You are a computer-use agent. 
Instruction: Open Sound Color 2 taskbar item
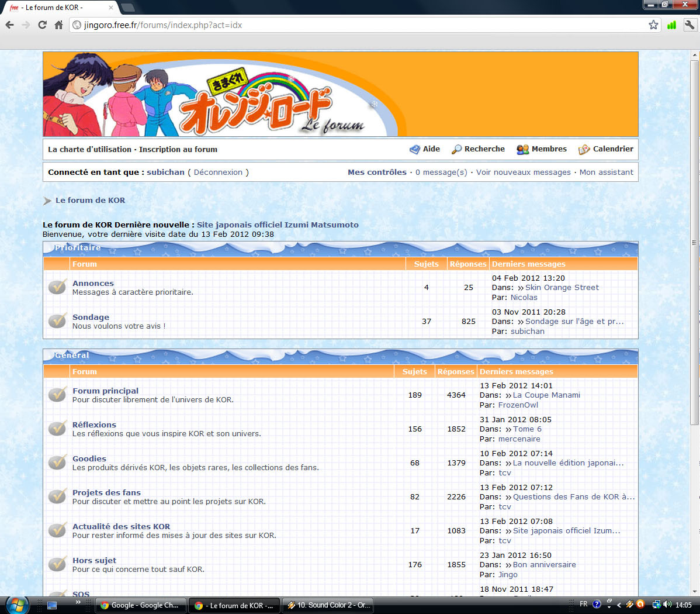pyautogui.click(x=328, y=605)
